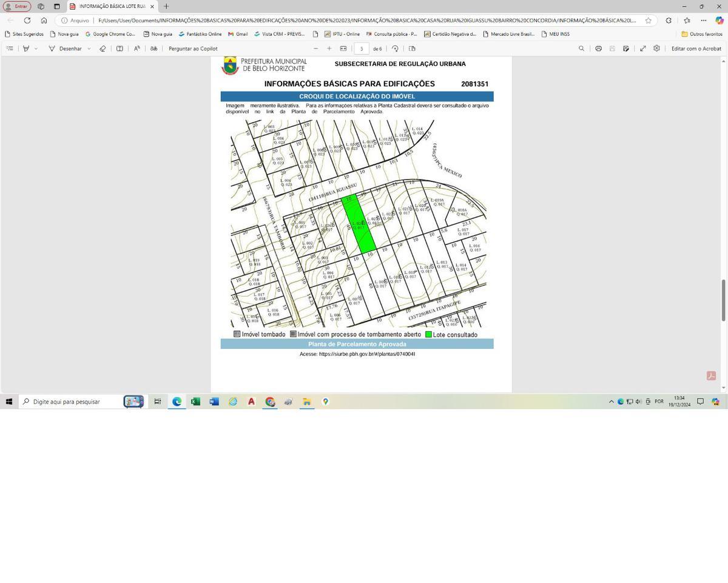728x583 pixels.
Task: Enter full screen mode for PDF
Action: (x=642, y=49)
